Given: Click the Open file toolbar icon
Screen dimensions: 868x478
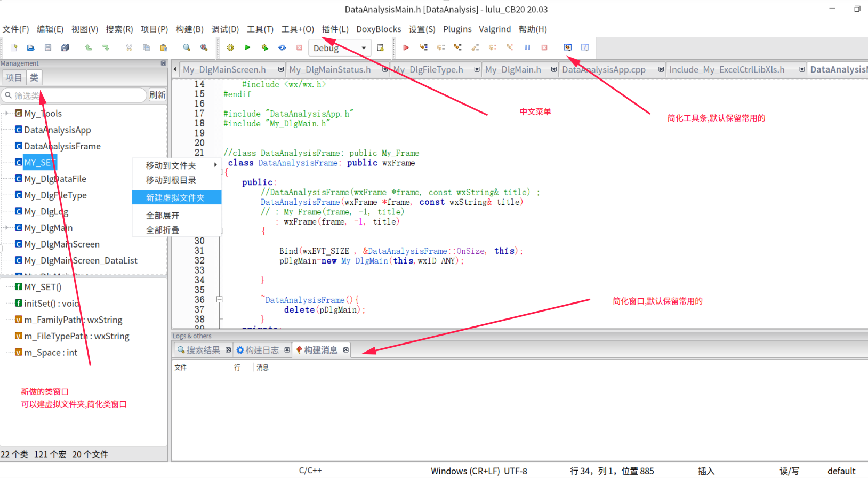Looking at the screenshot, I should coord(31,47).
